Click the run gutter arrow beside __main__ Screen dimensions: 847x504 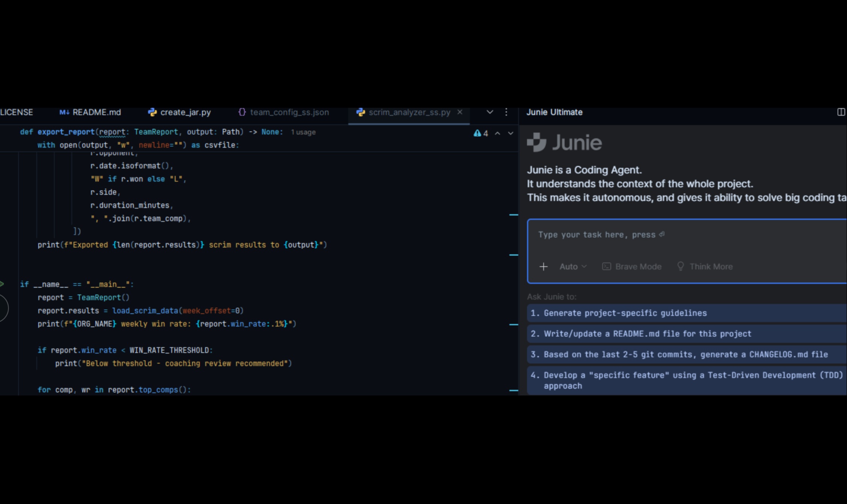pyautogui.click(x=2, y=284)
